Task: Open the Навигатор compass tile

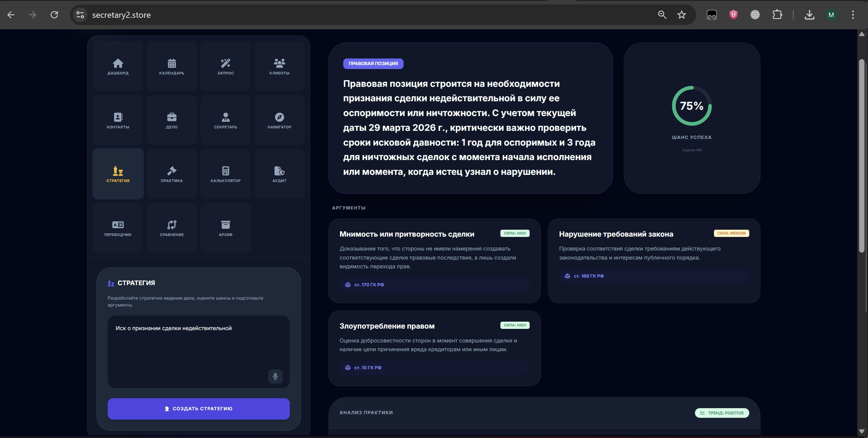Action: pos(279,120)
